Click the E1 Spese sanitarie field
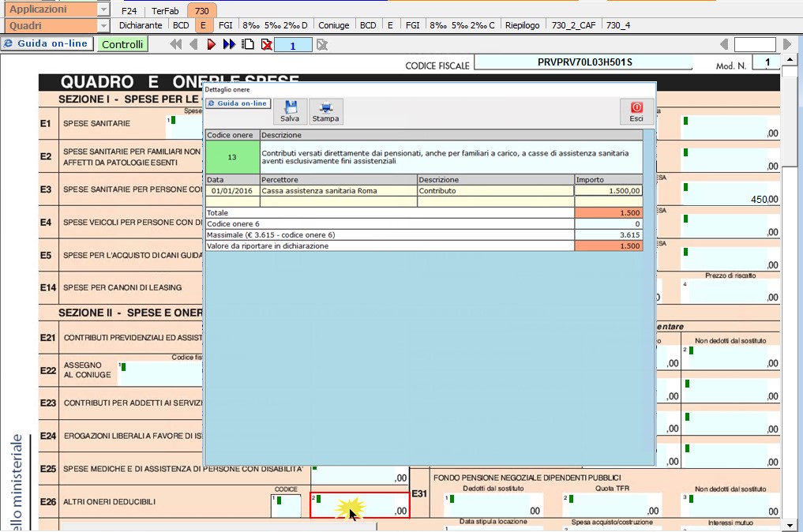The height and width of the screenshot is (532, 803). click(184, 126)
